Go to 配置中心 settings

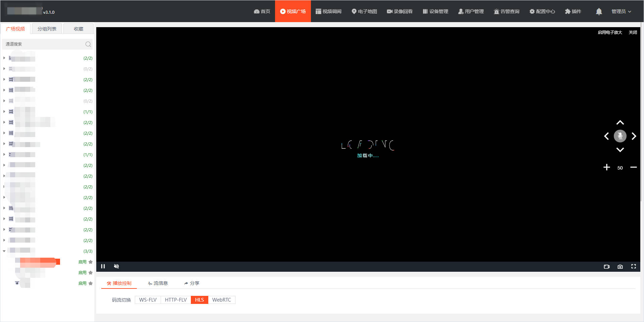542,11
